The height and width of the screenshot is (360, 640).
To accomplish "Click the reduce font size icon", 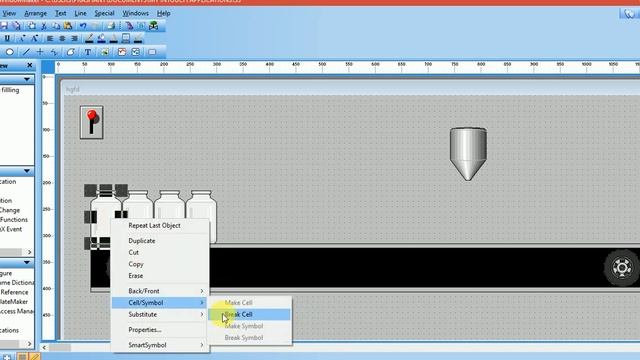I will pyautogui.click(x=22, y=38).
